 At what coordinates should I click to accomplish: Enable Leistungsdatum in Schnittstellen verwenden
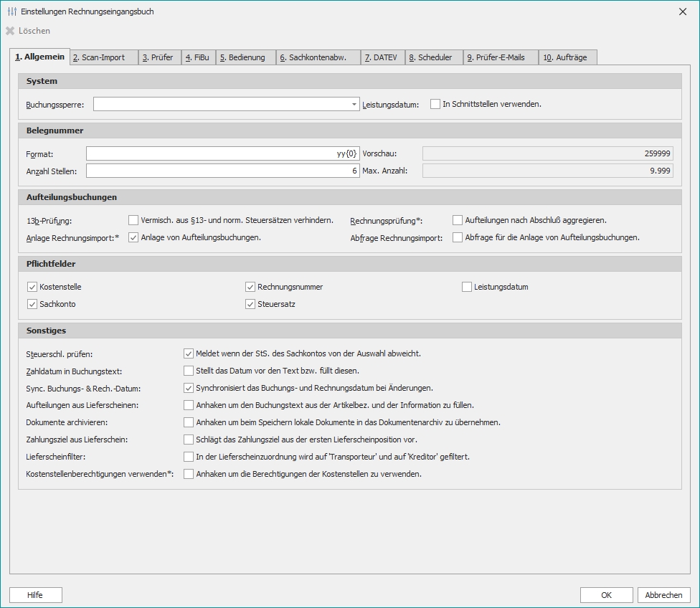(435, 104)
